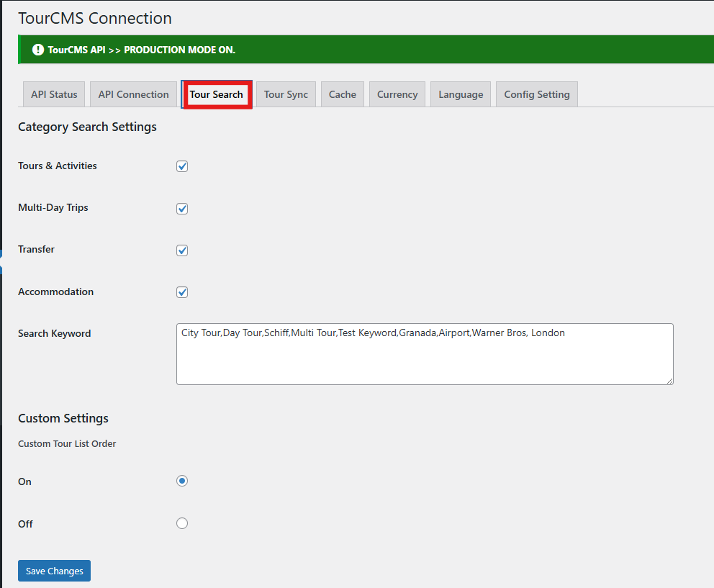714x588 pixels.
Task: Open the API Status tab
Action: click(54, 94)
